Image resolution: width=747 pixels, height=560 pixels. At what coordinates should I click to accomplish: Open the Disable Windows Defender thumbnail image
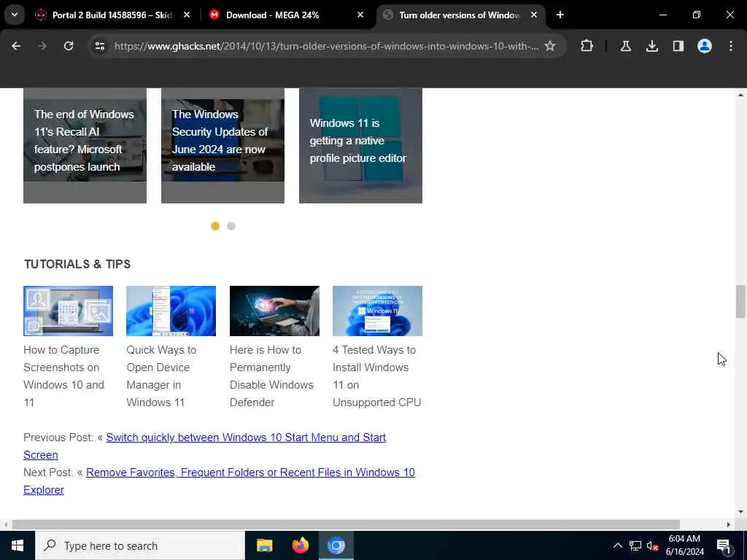click(274, 311)
